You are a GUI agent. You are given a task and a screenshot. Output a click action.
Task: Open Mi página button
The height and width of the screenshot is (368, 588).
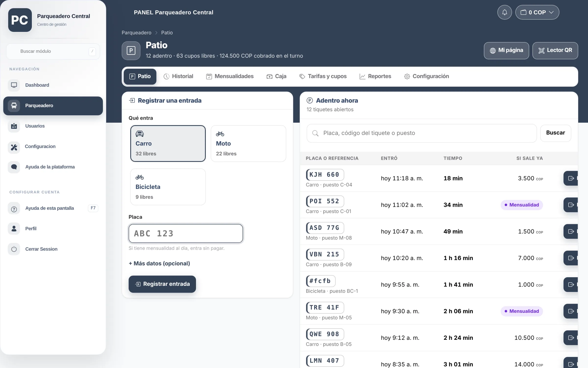(x=506, y=51)
